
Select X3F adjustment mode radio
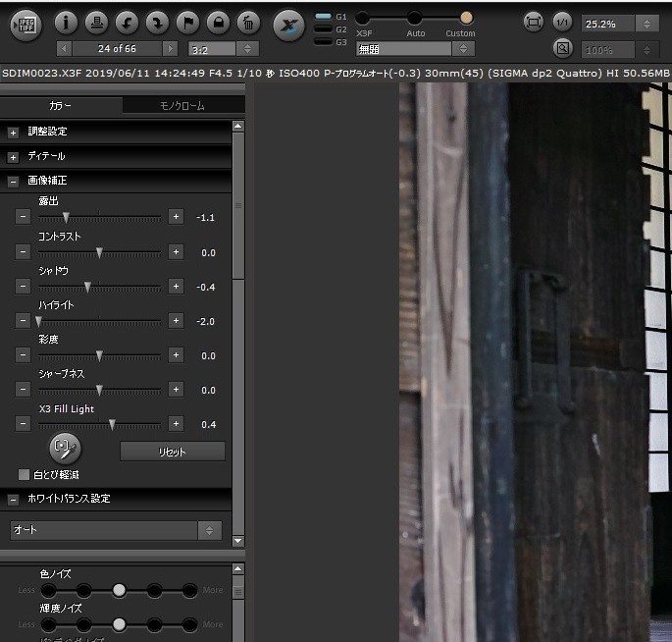click(x=363, y=18)
